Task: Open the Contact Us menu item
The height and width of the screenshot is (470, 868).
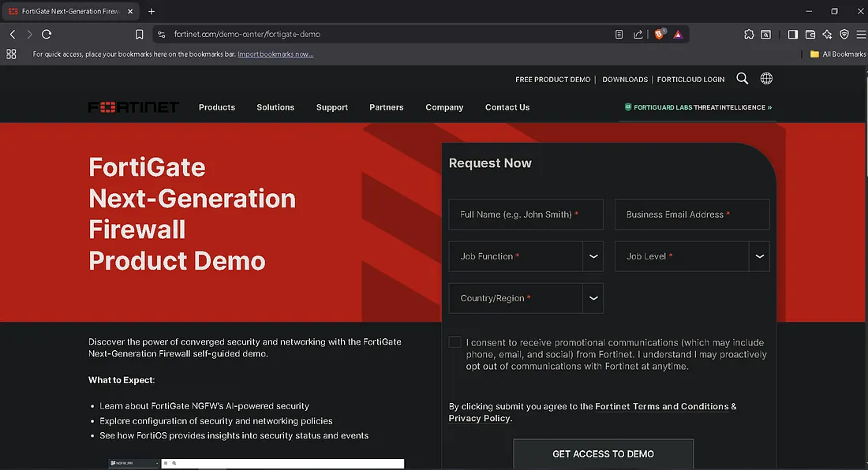Action: click(x=507, y=107)
